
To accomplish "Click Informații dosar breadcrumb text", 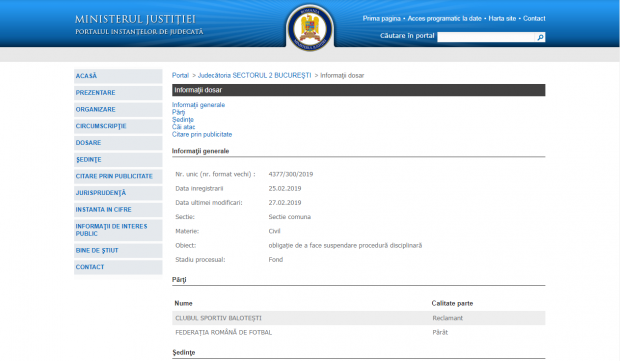I will click(342, 76).
